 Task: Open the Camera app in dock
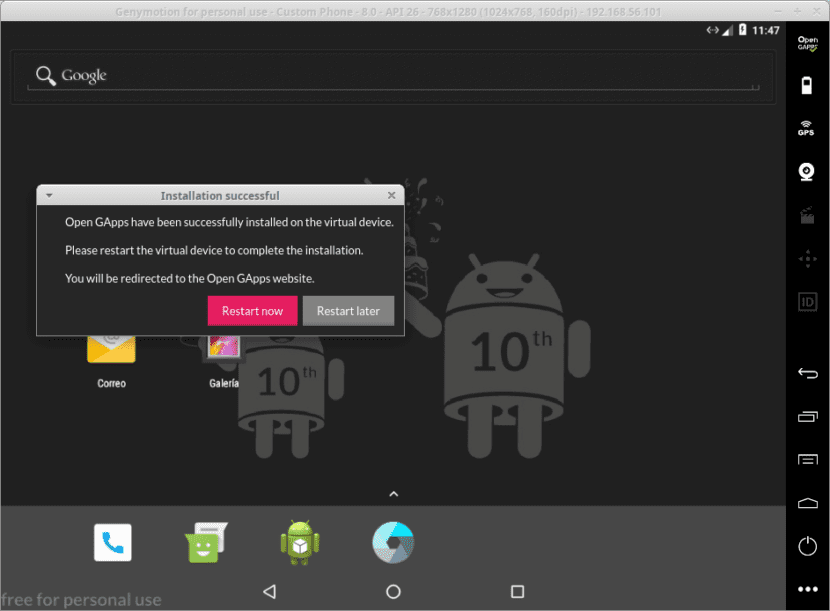[x=392, y=543]
